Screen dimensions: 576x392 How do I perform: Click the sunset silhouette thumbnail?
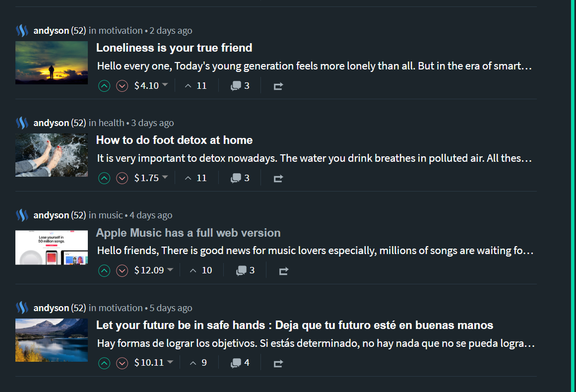[52, 63]
